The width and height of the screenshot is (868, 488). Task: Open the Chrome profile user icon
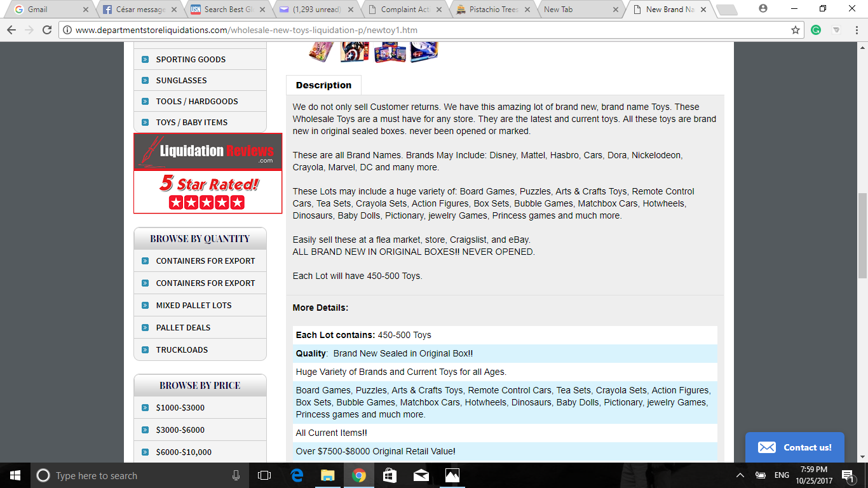(763, 9)
